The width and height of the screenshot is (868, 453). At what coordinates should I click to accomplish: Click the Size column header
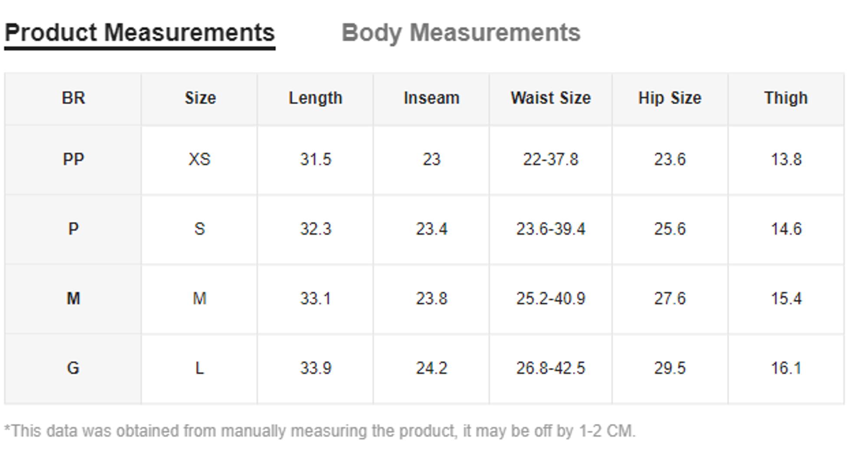(x=200, y=98)
